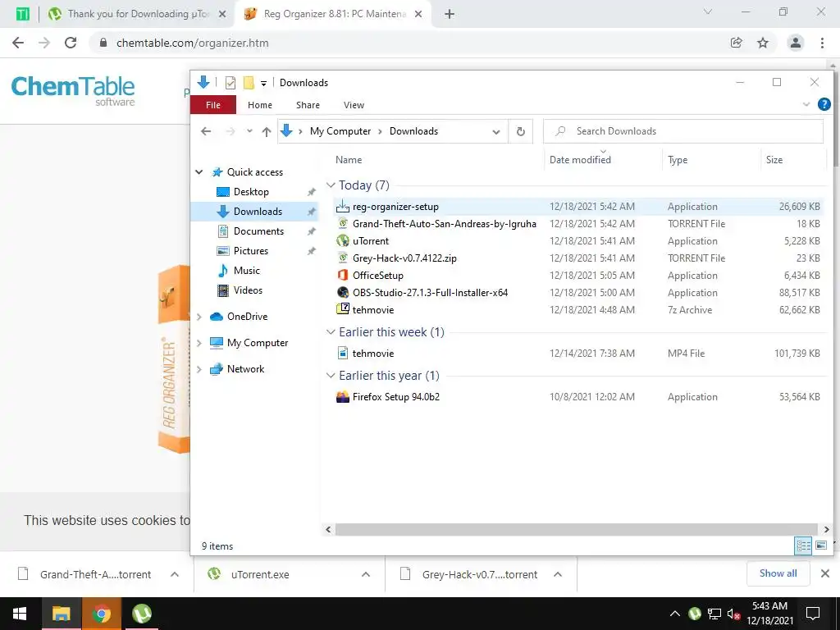Viewport: 840px width, 630px height.
Task: Open recent locations dropdown
Action: point(249,131)
